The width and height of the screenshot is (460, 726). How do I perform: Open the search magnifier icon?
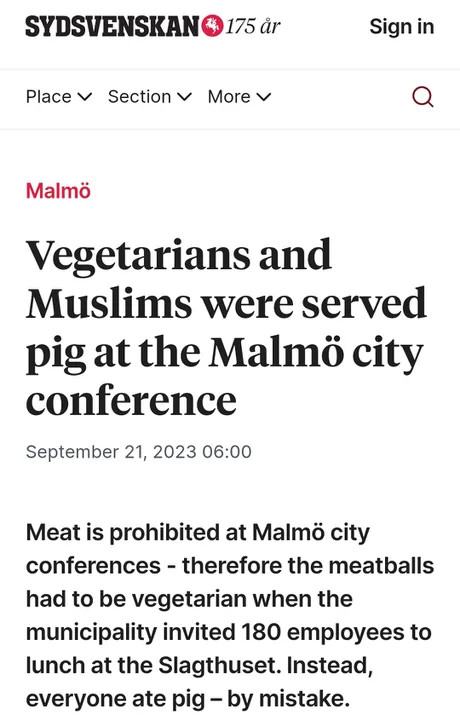click(422, 97)
